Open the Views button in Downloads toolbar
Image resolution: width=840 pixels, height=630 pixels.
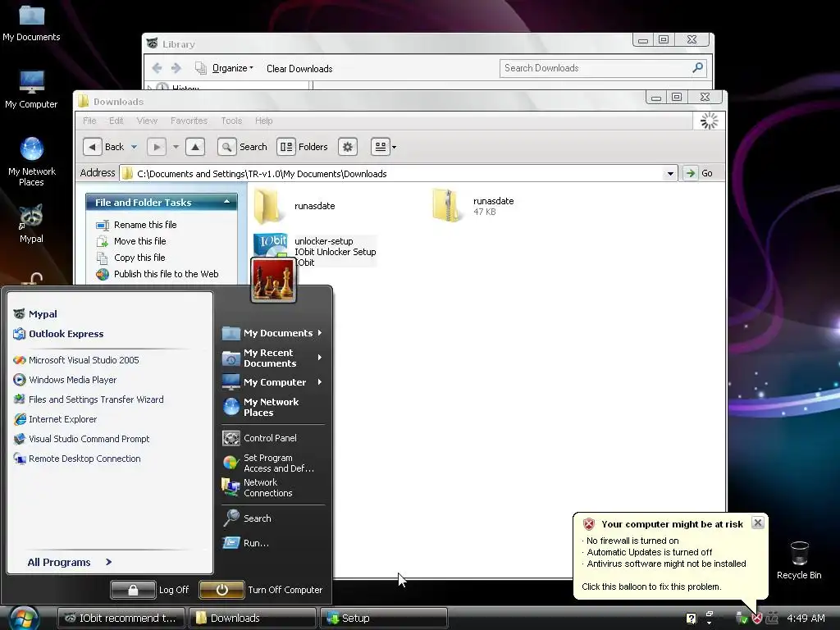point(381,147)
